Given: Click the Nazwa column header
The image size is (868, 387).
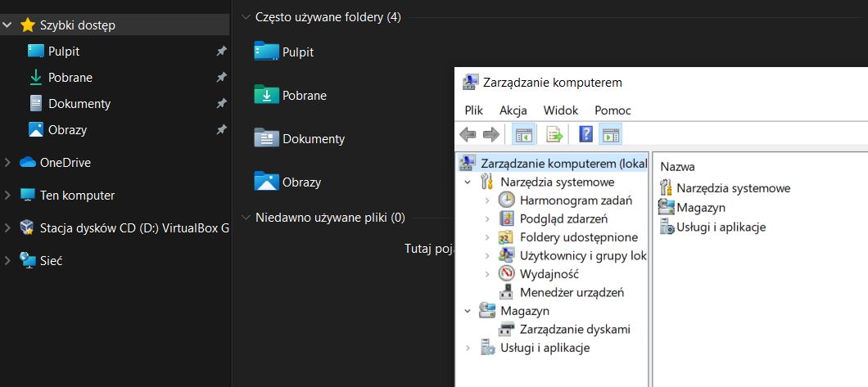Looking at the screenshot, I should click(x=677, y=166).
